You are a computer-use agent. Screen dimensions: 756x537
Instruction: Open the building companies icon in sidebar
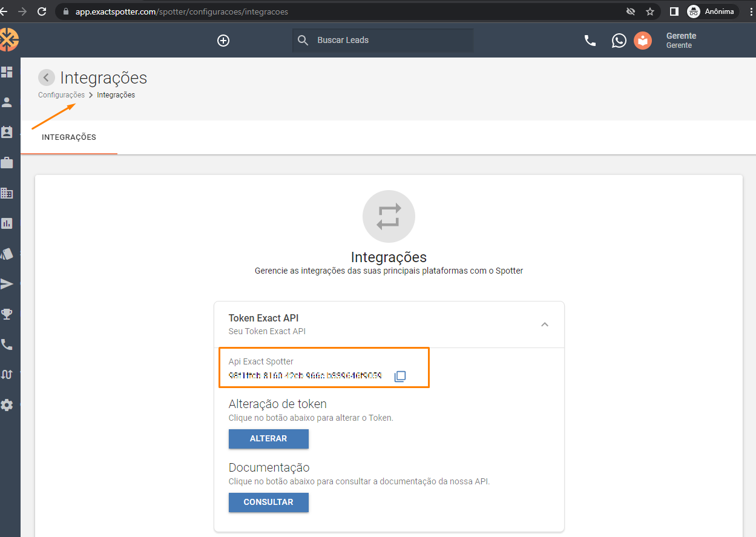click(7, 193)
